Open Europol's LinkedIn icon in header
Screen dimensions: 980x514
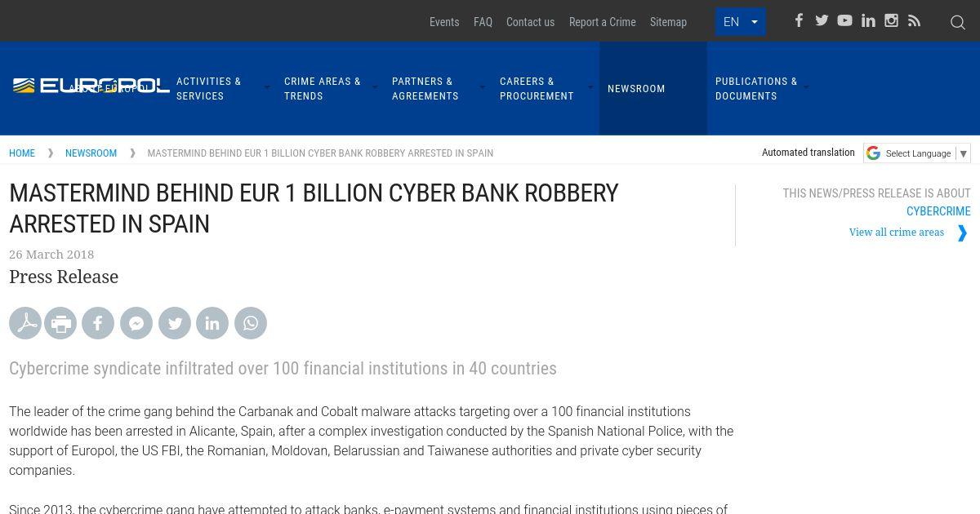point(868,21)
